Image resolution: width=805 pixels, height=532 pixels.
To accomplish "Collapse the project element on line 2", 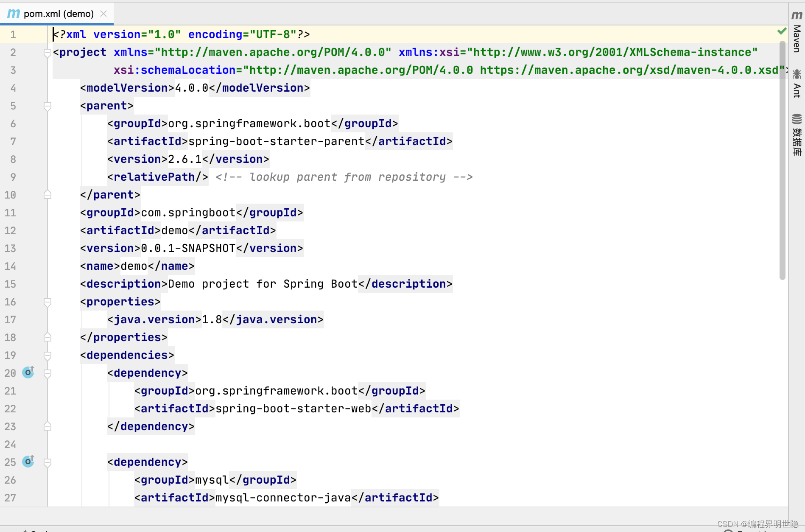I will pyautogui.click(x=48, y=53).
